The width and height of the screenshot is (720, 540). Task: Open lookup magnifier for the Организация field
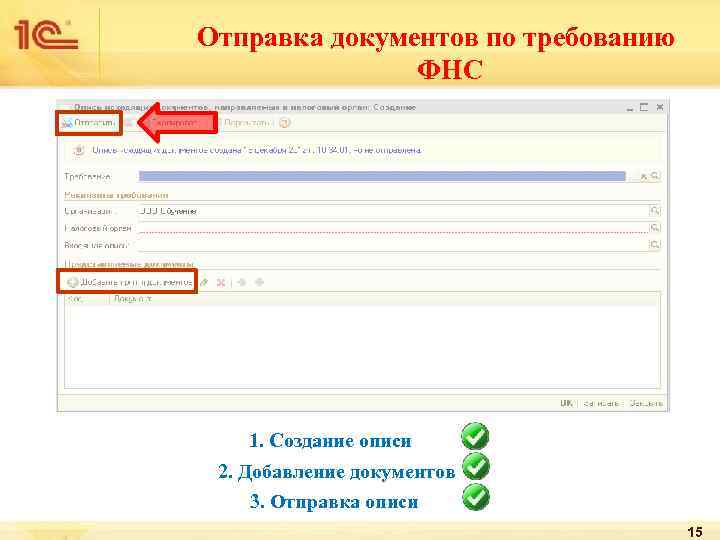coord(655,211)
